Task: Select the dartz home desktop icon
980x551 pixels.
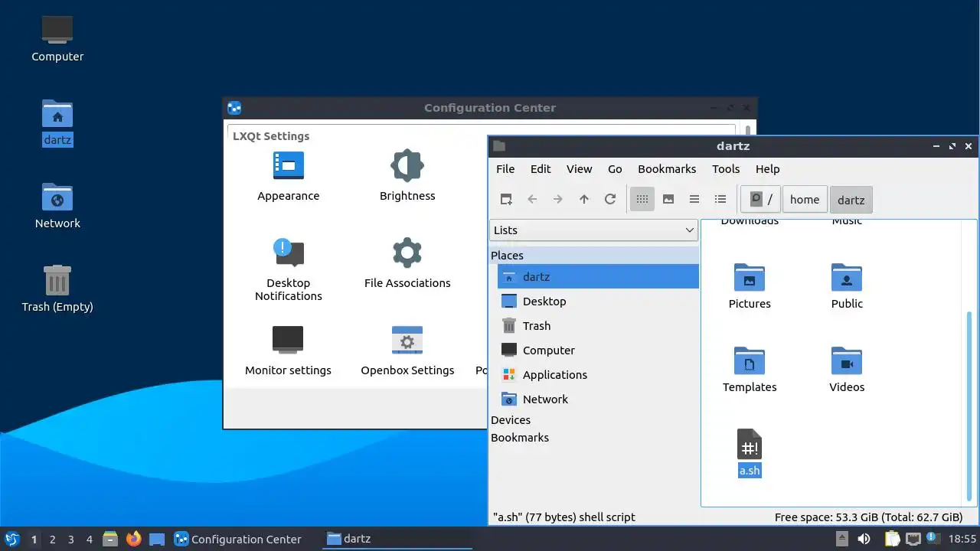Action: pyautogui.click(x=57, y=122)
